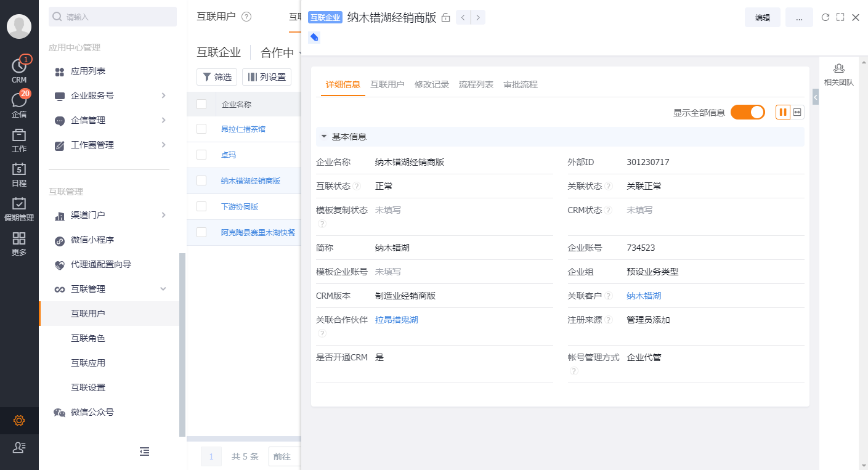Open the 企信 messaging icon
Image resolution: width=868 pixels, height=470 pixels.
(19, 104)
